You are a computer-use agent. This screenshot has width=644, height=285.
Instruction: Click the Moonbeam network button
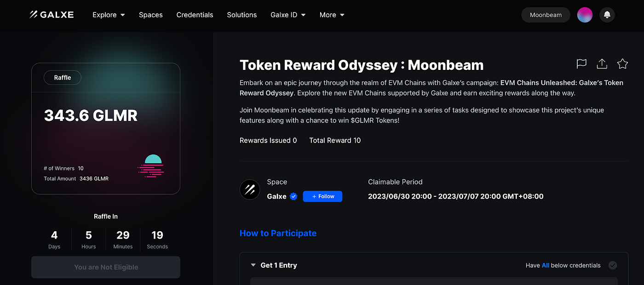[x=546, y=15]
